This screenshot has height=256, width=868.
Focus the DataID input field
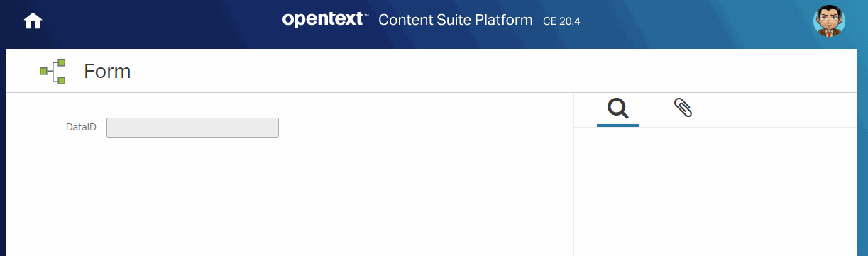[192, 128]
